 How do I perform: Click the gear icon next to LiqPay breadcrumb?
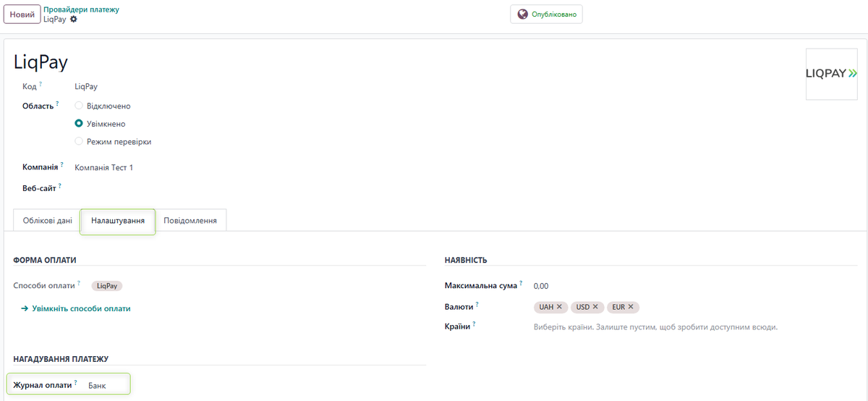pyautogui.click(x=73, y=20)
